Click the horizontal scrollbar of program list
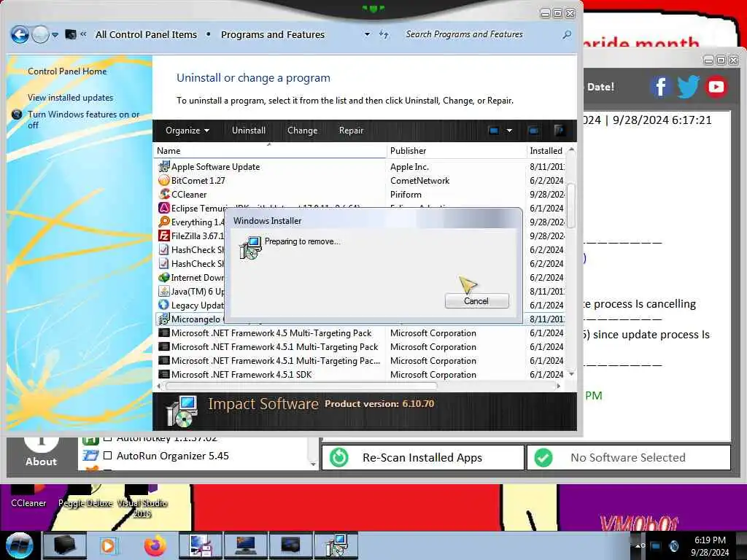 [x=300, y=386]
